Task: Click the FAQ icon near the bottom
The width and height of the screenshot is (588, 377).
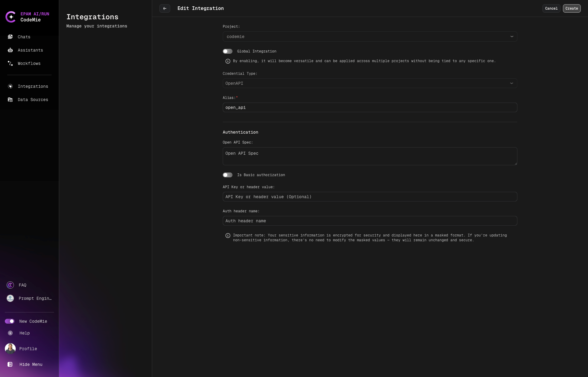Action: click(10, 285)
